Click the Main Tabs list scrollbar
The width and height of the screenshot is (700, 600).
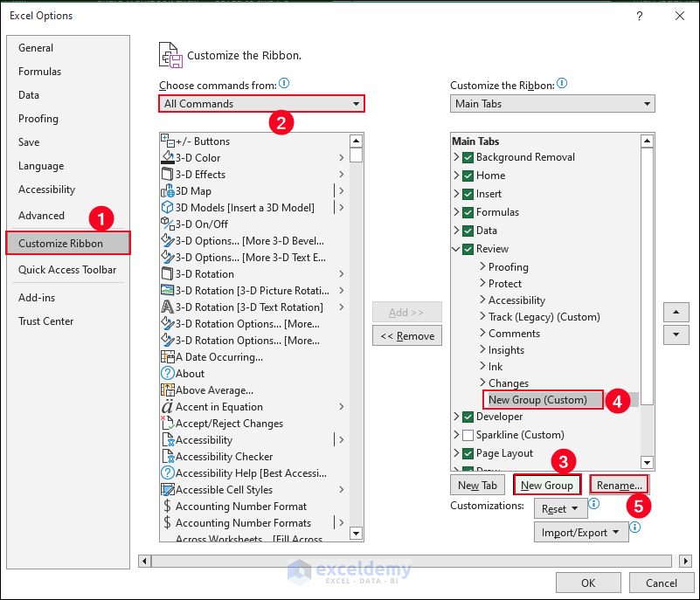[x=647, y=277]
